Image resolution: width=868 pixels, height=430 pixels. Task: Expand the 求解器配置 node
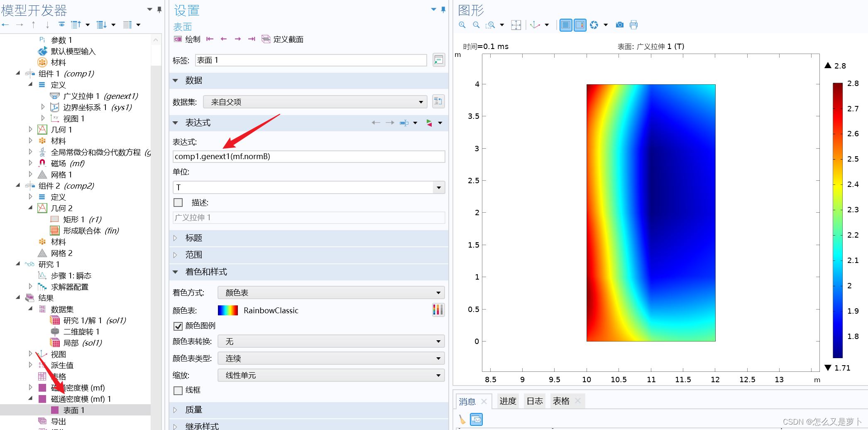pos(30,286)
